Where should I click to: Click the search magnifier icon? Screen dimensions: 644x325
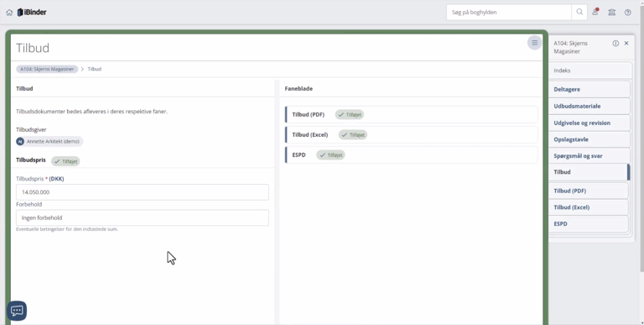point(579,13)
